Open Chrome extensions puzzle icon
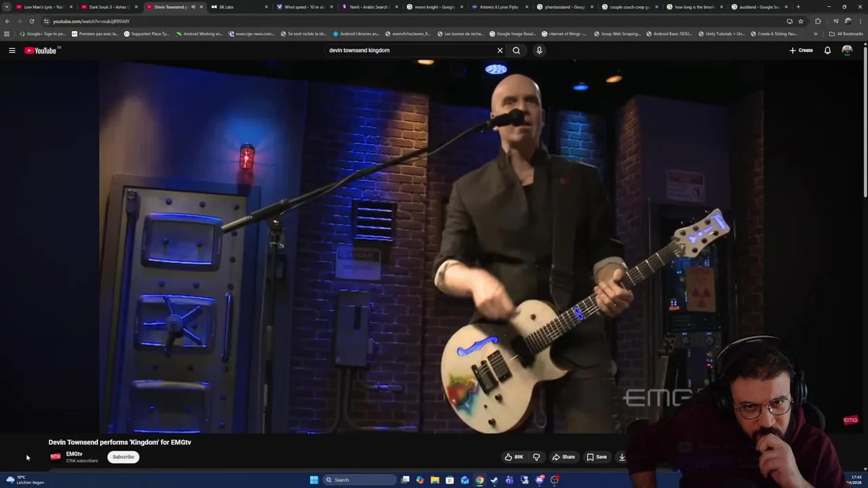The width and height of the screenshot is (868, 488). pos(817,21)
